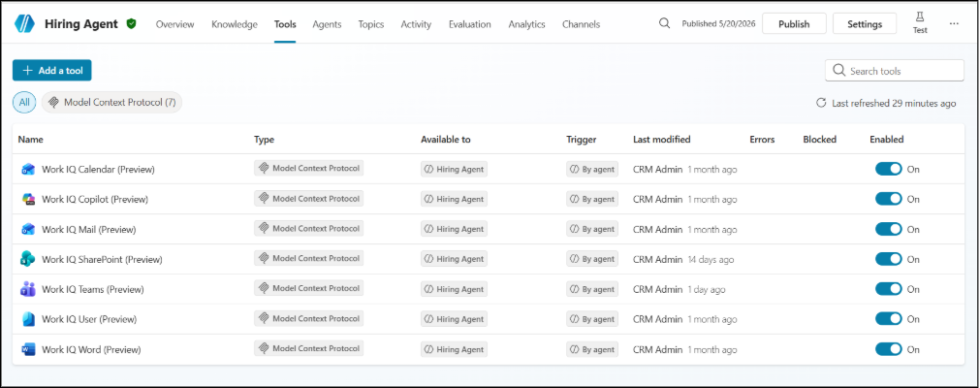Click the green verified shield beside Hiring Agent
The image size is (980, 388).
point(131,24)
